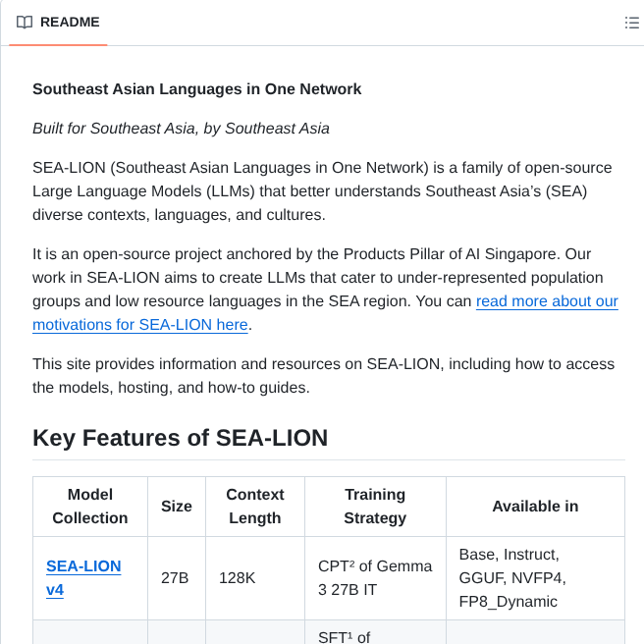
Task: Click the '27B' size cell
Action: (x=177, y=578)
